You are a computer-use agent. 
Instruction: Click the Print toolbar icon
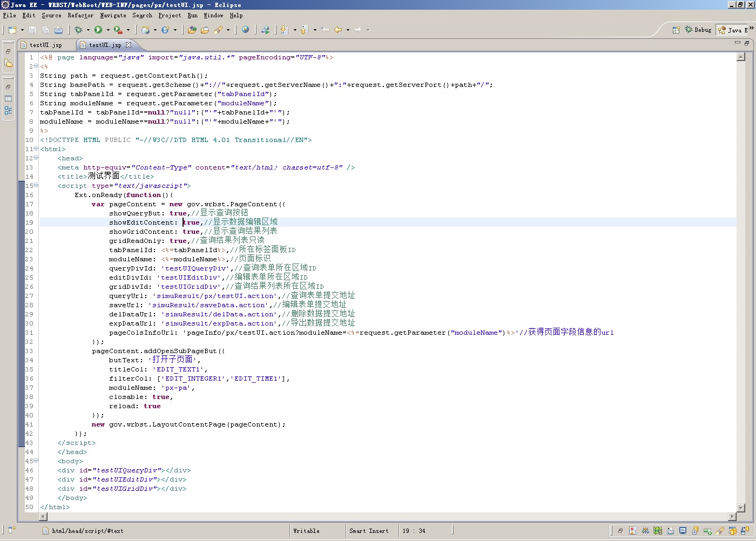click(58, 30)
